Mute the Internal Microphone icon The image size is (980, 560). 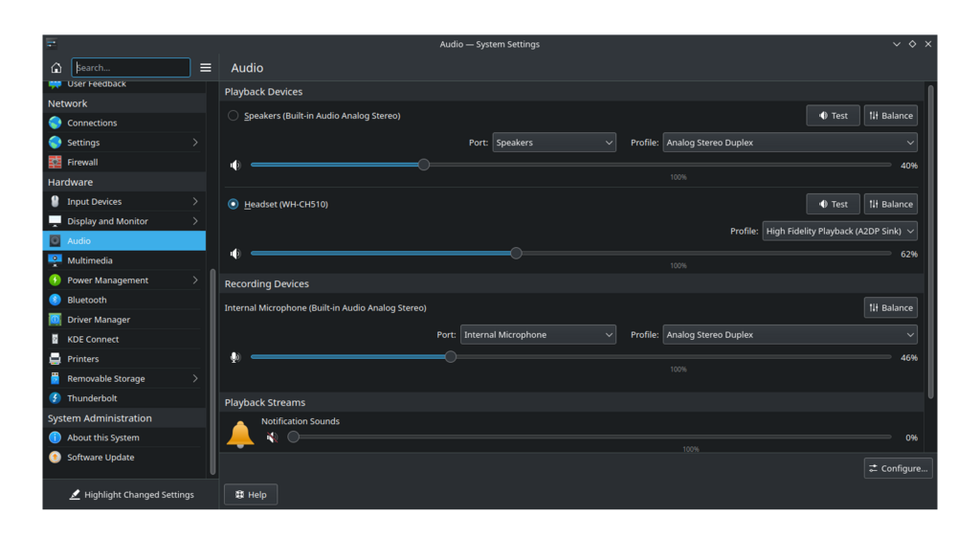click(x=235, y=357)
